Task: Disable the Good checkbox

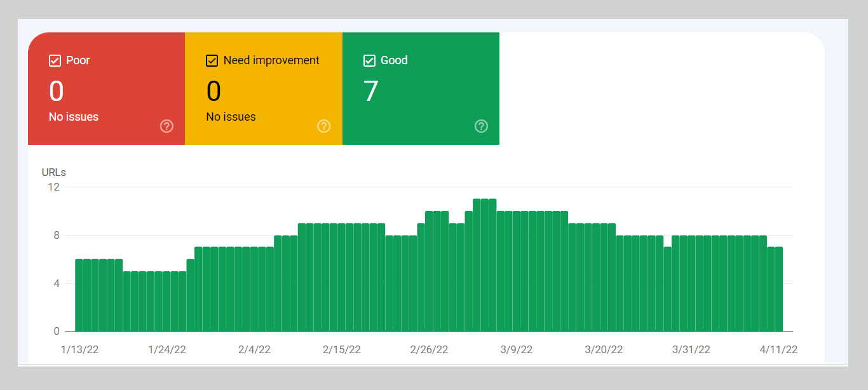Action: click(369, 61)
